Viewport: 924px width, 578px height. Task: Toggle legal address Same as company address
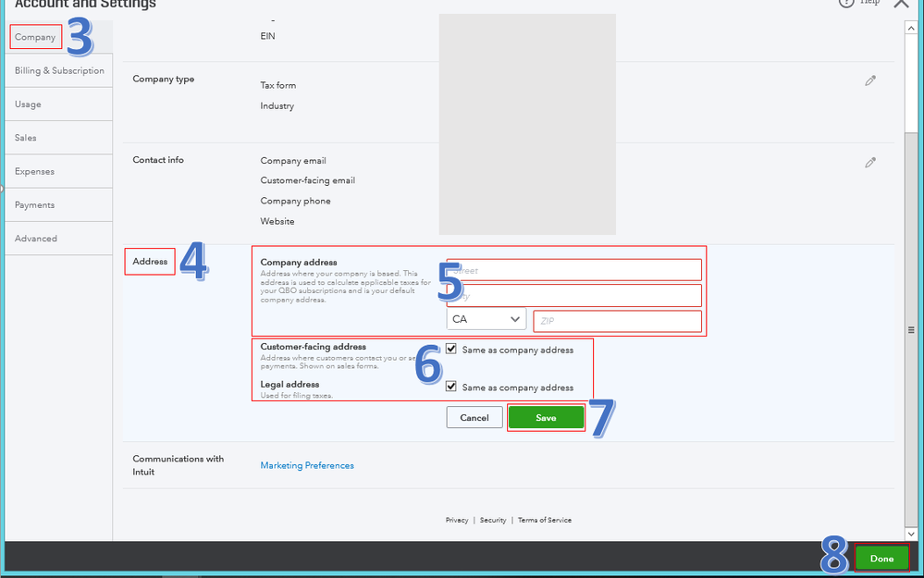(451, 387)
